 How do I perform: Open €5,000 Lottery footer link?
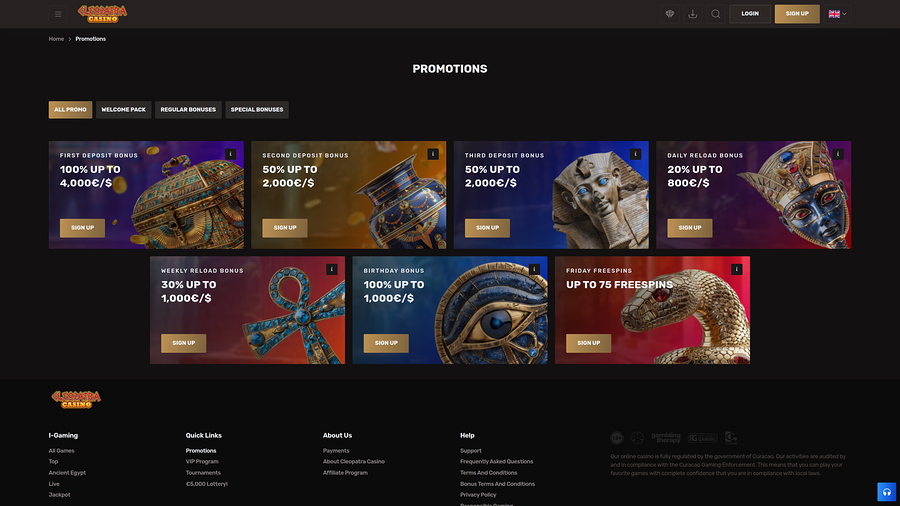[x=207, y=484]
